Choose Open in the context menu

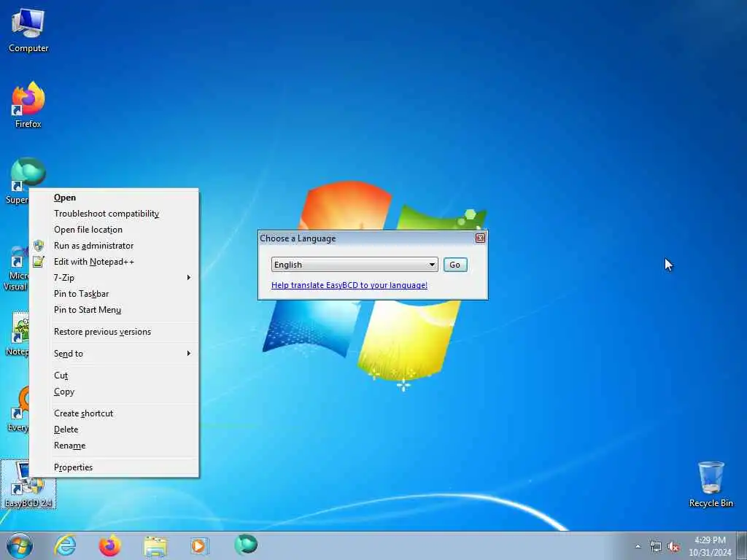[114, 198]
